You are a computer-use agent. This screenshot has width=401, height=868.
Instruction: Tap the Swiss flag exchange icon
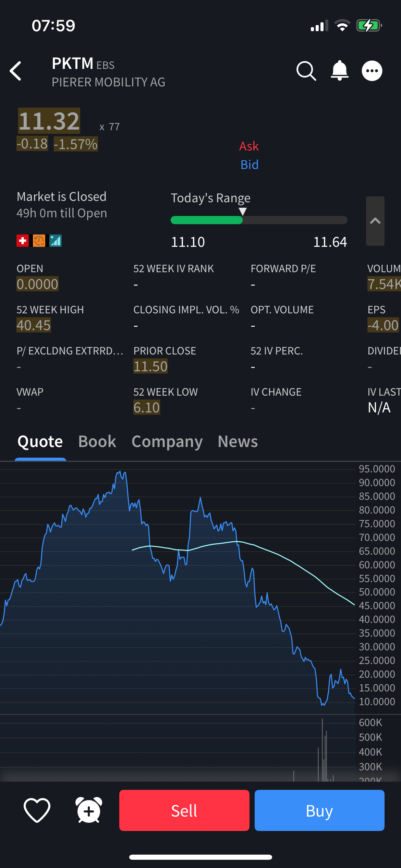pos(23,241)
